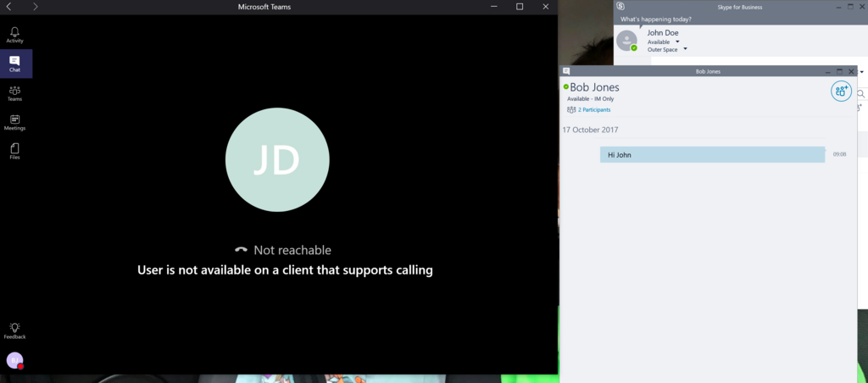Maximize the Microsoft Teams window
This screenshot has height=383, width=868.
(520, 7)
